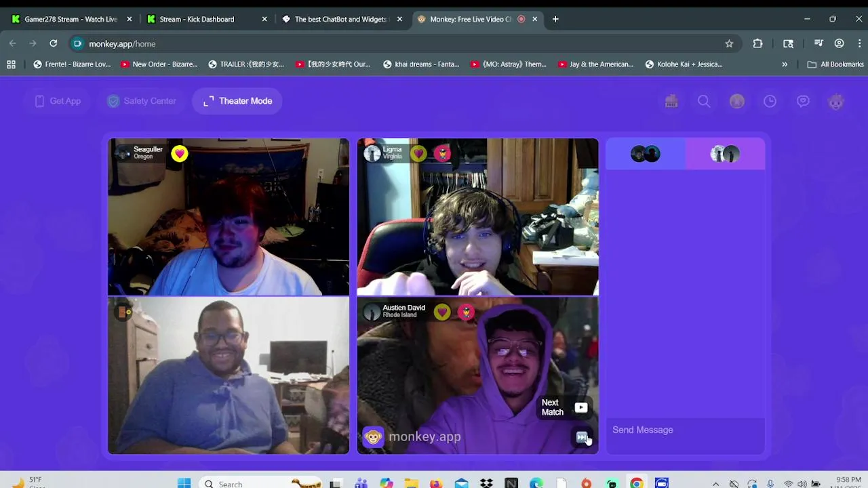Open the history clock icon
The height and width of the screenshot is (488, 868).
tap(770, 101)
